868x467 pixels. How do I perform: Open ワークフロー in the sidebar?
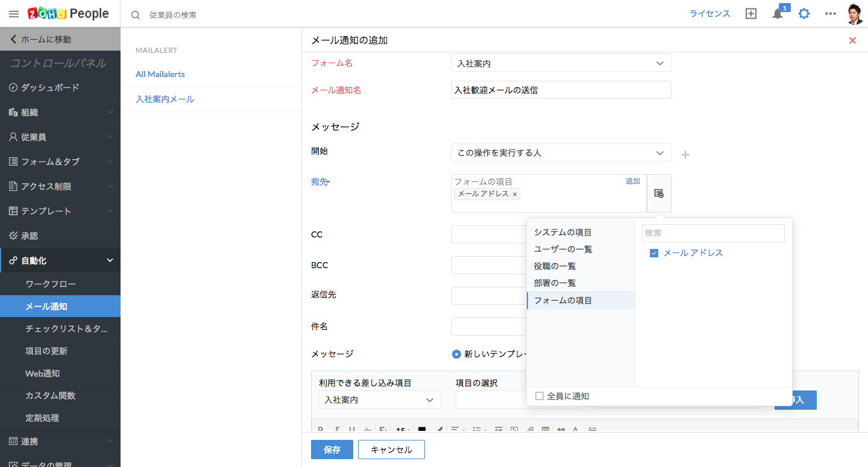click(51, 284)
